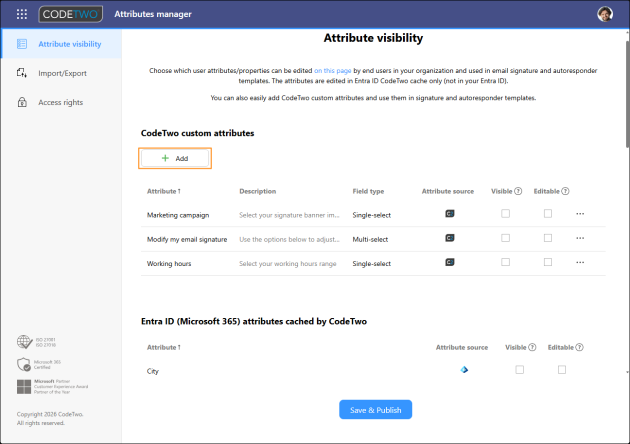The height and width of the screenshot is (444, 630).
Task: Open Attribute visibility menu item
Action: tap(61, 44)
